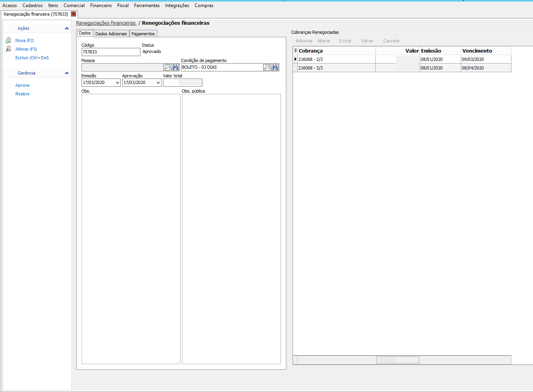Open the Compras menu

[204, 5]
